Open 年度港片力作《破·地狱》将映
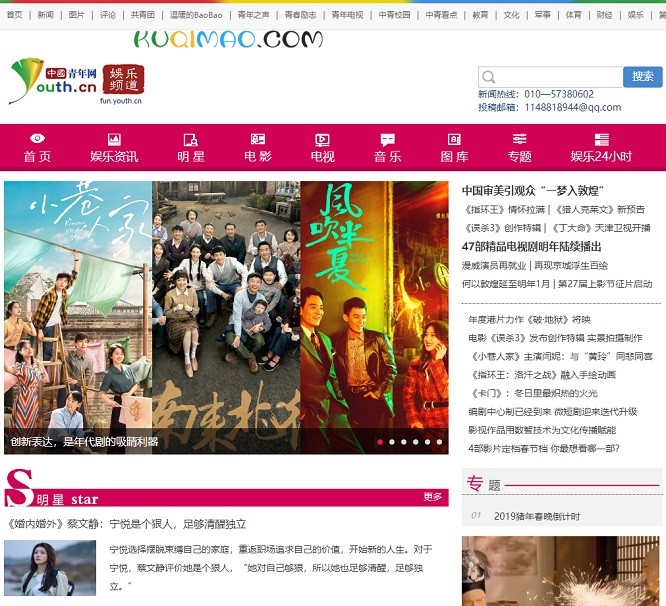Image resolution: width=666 pixels, height=606 pixels. pyautogui.click(x=529, y=319)
